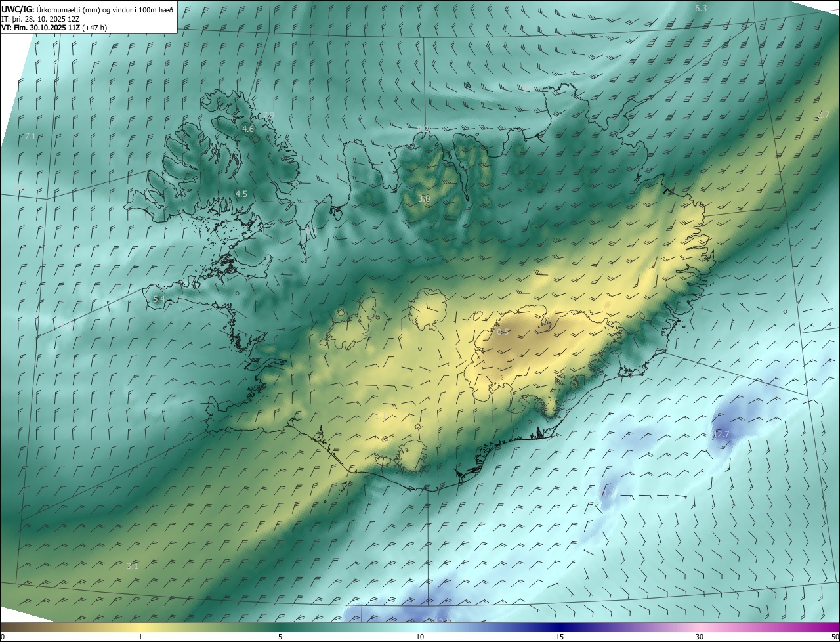This screenshot has width=840, height=642.
Task: Click the color scale tick labeled 1
Action: (x=140, y=637)
